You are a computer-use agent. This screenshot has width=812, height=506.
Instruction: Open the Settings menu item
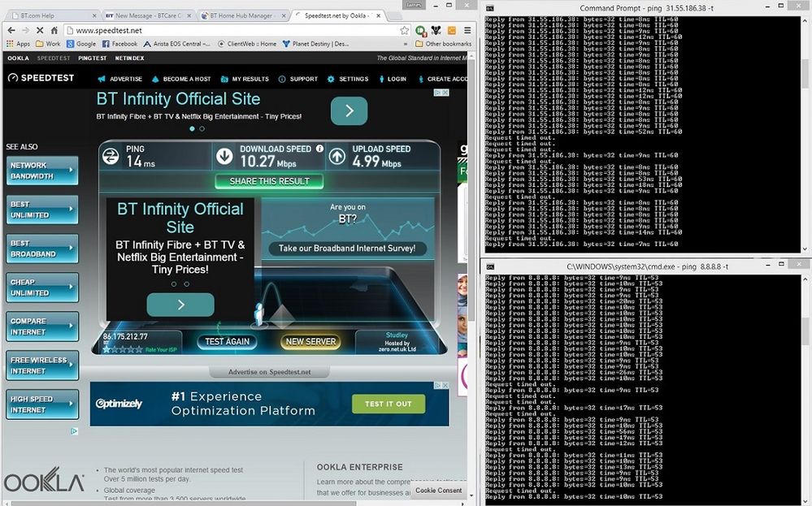[x=348, y=79]
